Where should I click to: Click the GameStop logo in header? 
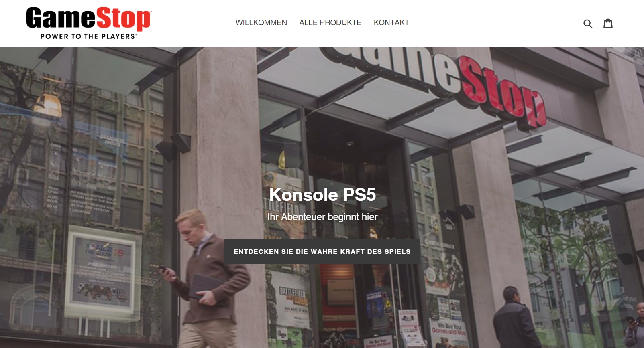[x=88, y=23]
